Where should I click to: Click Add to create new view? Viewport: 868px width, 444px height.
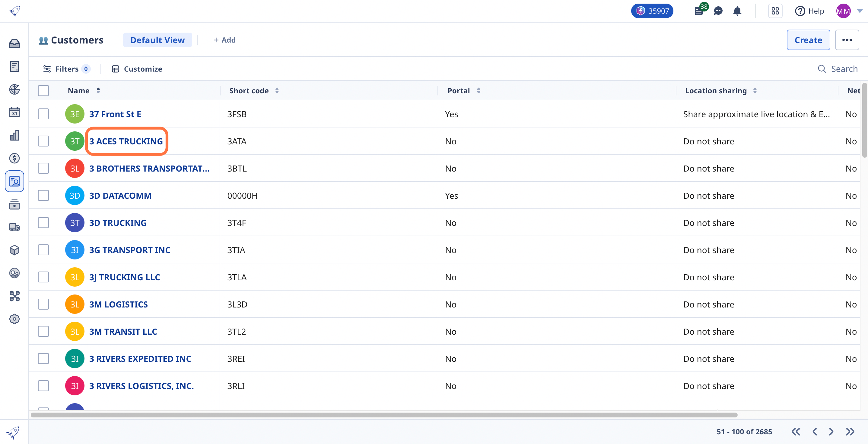coord(224,40)
